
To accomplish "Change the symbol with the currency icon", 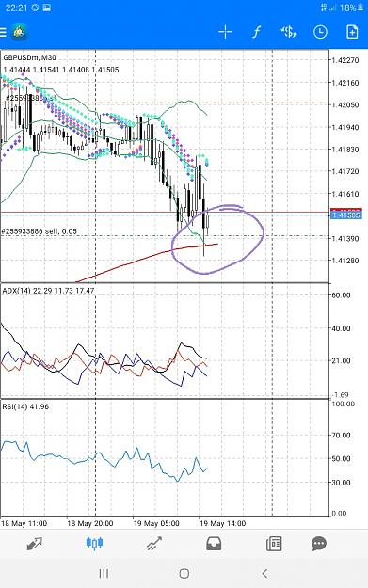I will [x=289, y=32].
